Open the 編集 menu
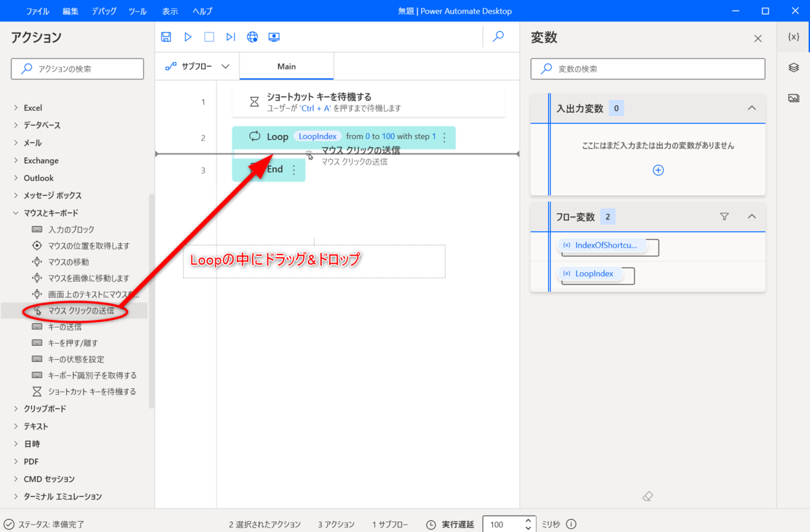 click(x=70, y=11)
